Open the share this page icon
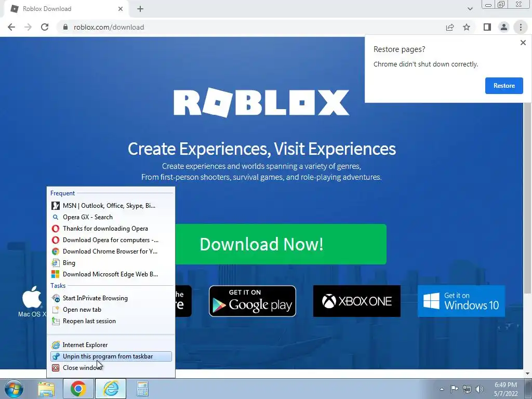The image size is (532, 399). coord(450,27)
